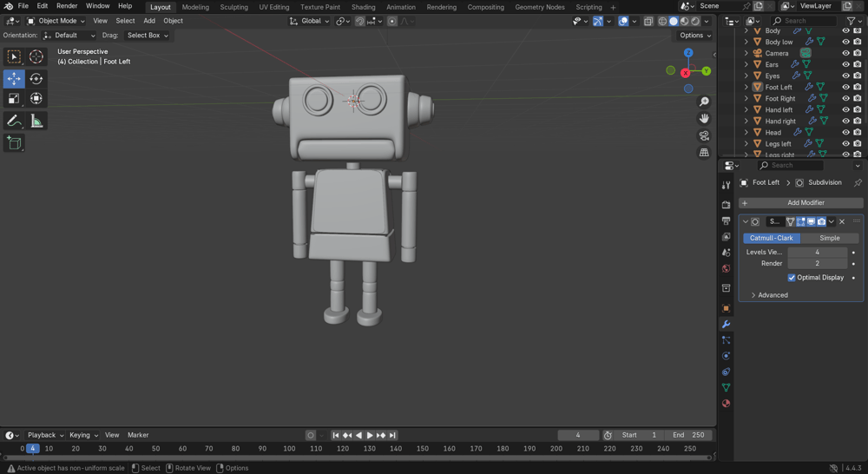
Task: Toggle camera view icon in viewport
Action: 704,135
